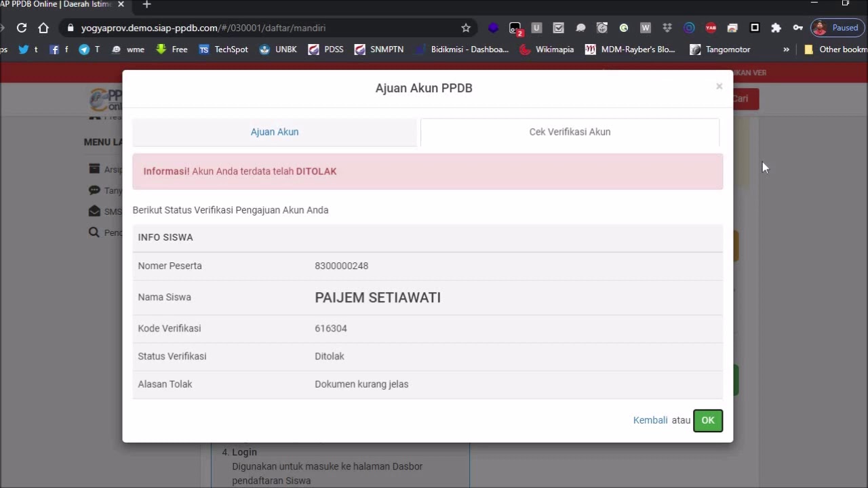This screenshot has height=488, width=868.
Task: Open the Grammarly G extension icon
Action: point(624,28)
